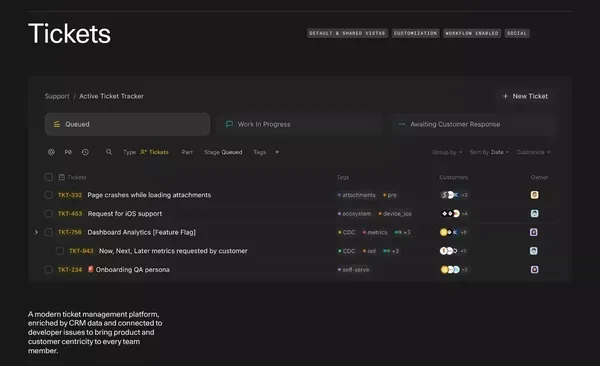600x366 pixels.
Task: Switch to the Queued tab
Action: click(127, 124)
